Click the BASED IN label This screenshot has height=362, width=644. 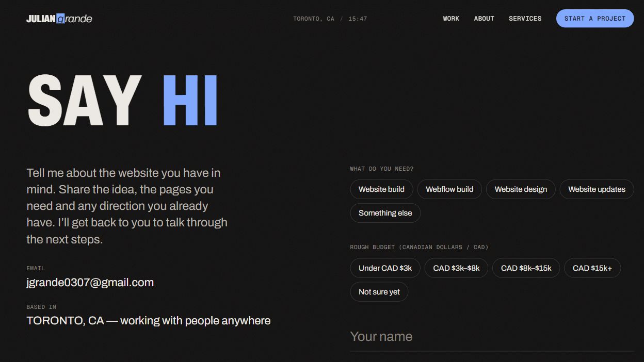click(x=41, y=307)
